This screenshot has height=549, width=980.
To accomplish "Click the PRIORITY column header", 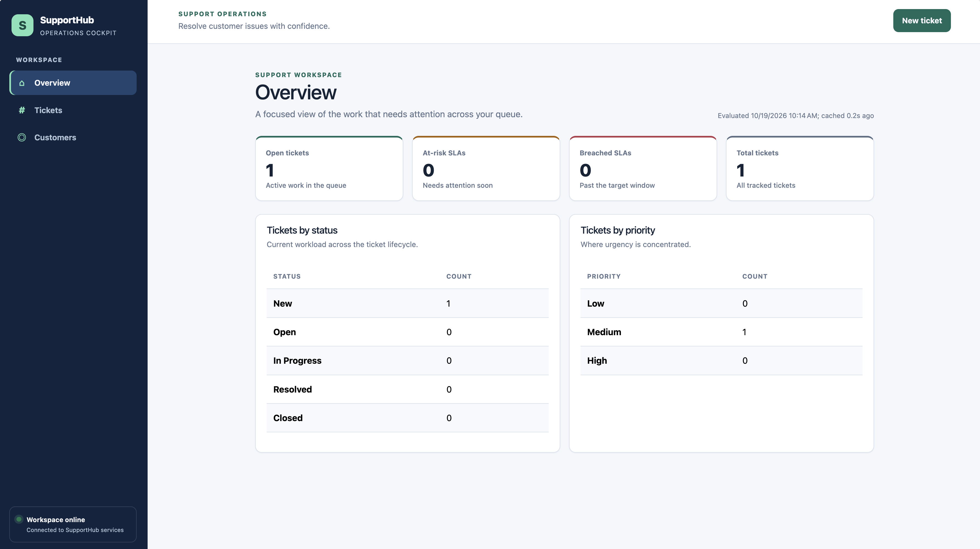I will coord(604,276).
